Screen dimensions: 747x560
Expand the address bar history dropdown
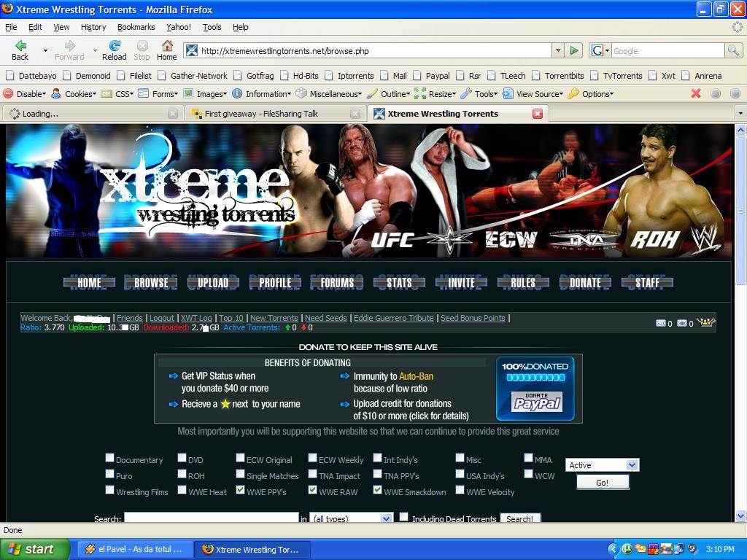pos(558,50)
